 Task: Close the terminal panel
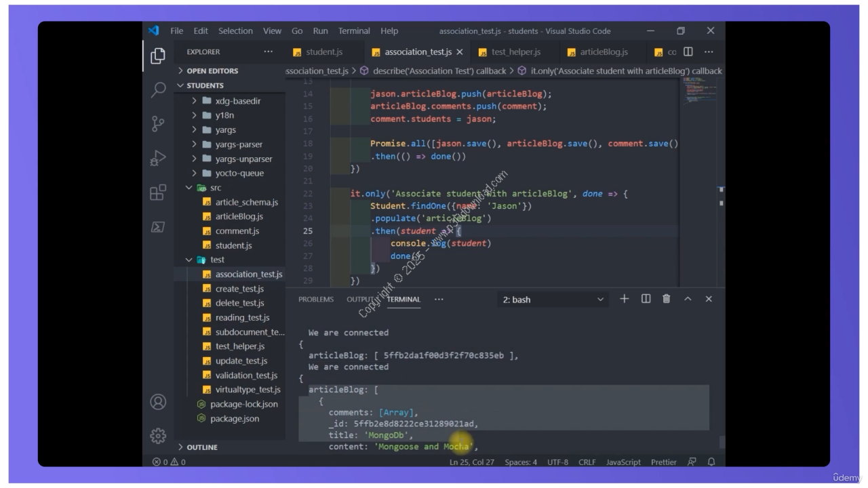click(x=709, y=299)
